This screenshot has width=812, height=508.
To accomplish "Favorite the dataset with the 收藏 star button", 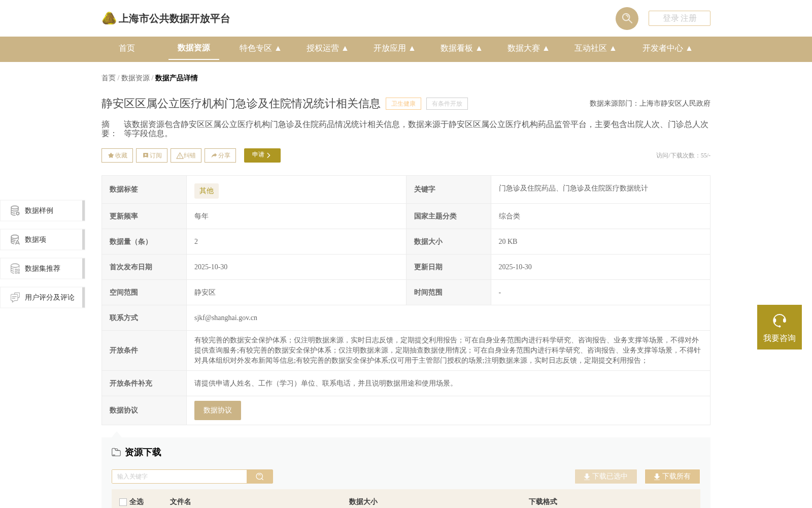I will [117, 155].
